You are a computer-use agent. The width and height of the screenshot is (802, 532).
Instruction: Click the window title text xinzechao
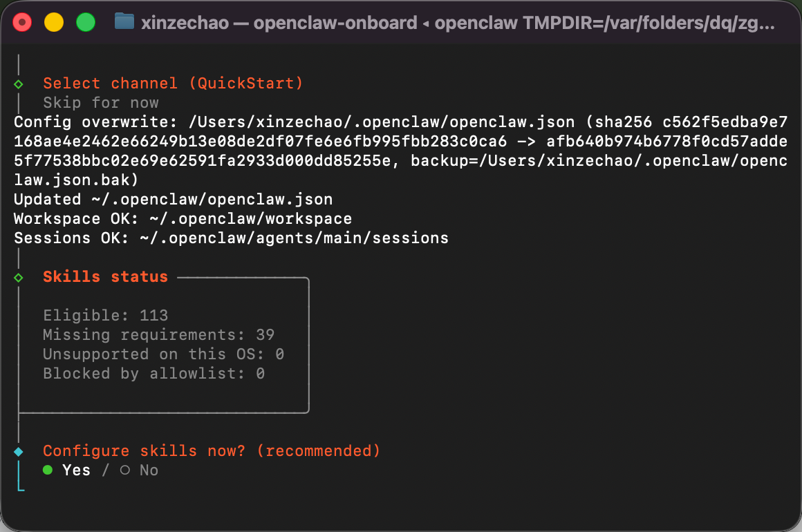[x=185, y=23]
